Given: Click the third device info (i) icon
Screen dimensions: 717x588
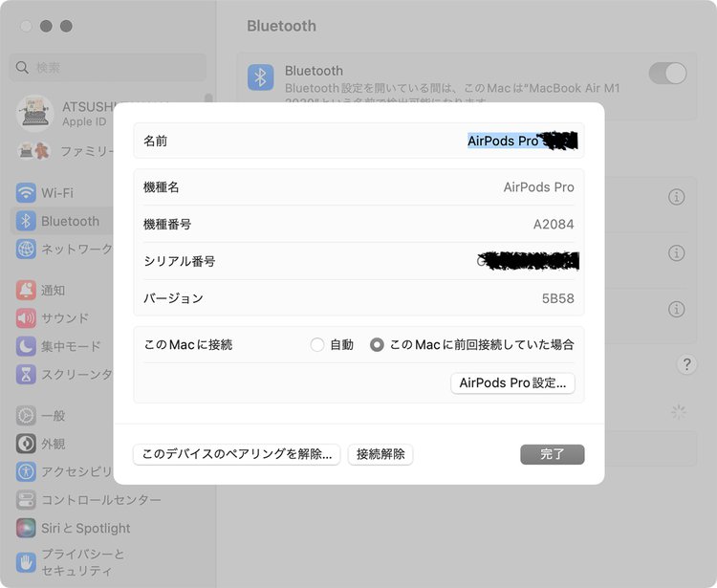Looking at the screenshot, I should pos(676,309).
